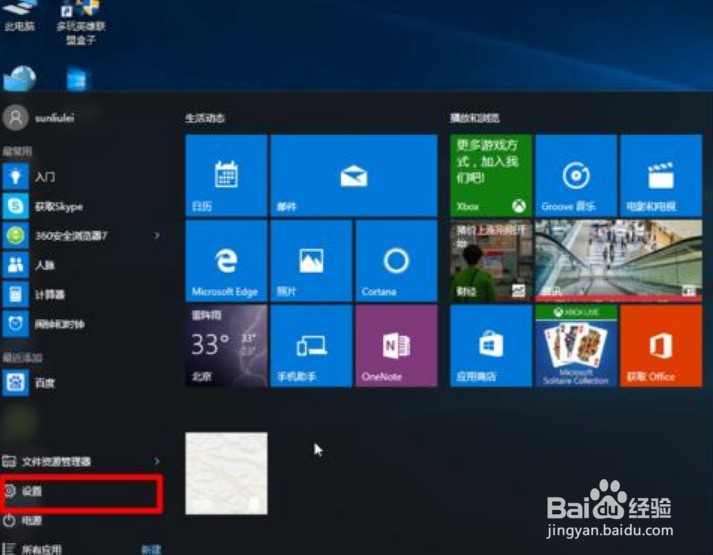Open 闹钟和时钟 Alarms app
This screenshot has width=713, height=555.
coord(82,324)
